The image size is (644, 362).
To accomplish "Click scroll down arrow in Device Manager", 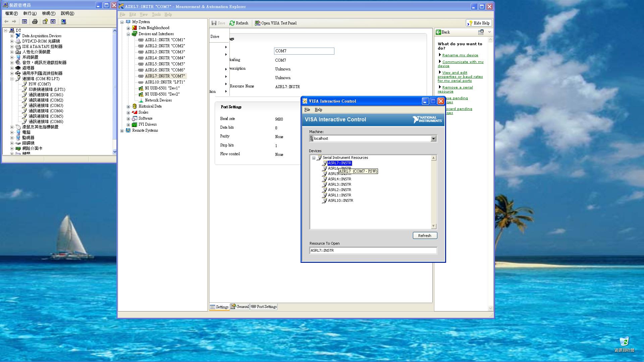I will click(x=115, y=152).
